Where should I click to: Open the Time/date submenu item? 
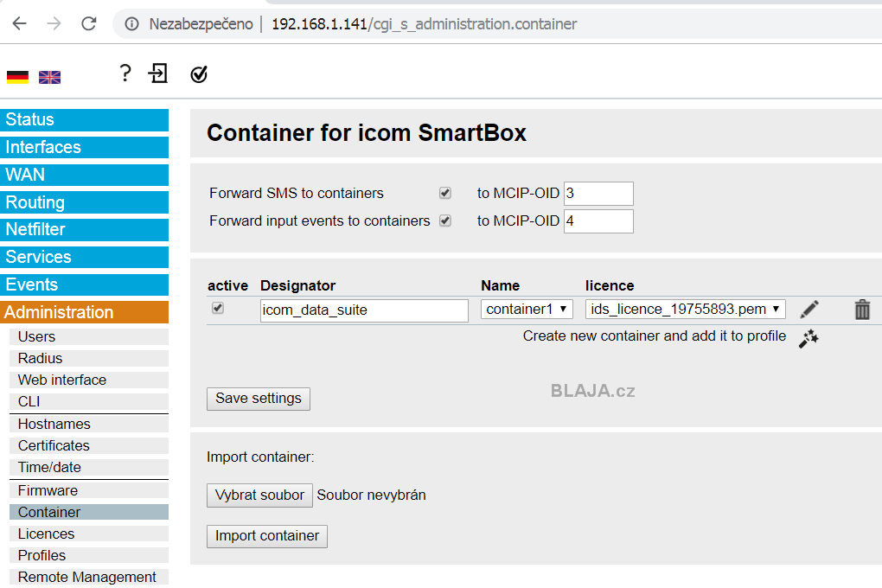89,468
